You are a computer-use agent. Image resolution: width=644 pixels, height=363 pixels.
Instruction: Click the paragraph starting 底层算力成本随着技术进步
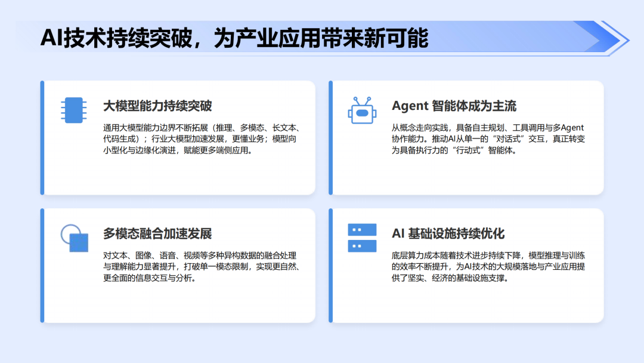point(488,267)
